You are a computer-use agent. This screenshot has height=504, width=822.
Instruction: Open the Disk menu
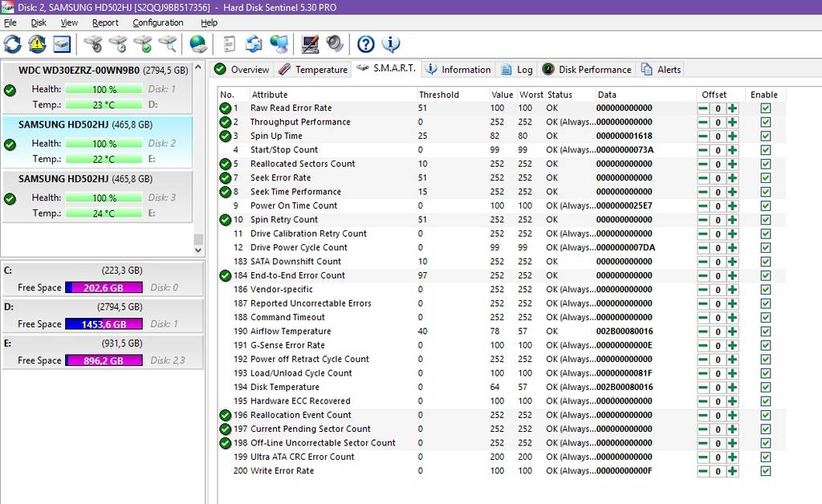coord(39,22)
